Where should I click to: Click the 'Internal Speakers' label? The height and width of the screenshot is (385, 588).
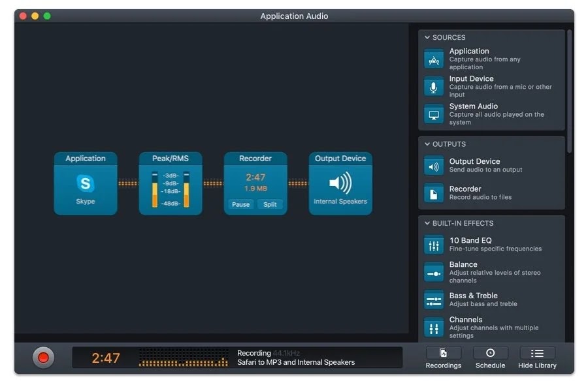(x=340, y=202)
